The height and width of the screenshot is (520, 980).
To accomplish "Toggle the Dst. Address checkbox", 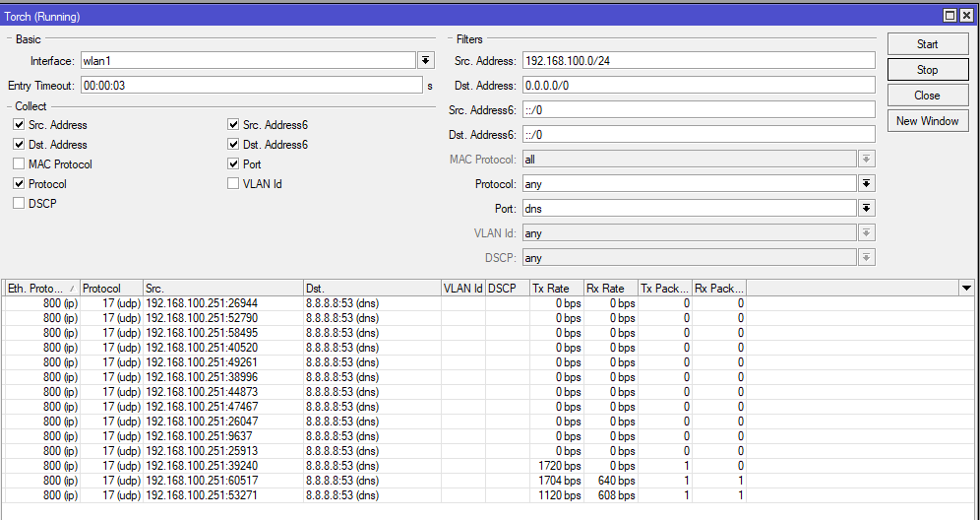I will tap(19, 145).
